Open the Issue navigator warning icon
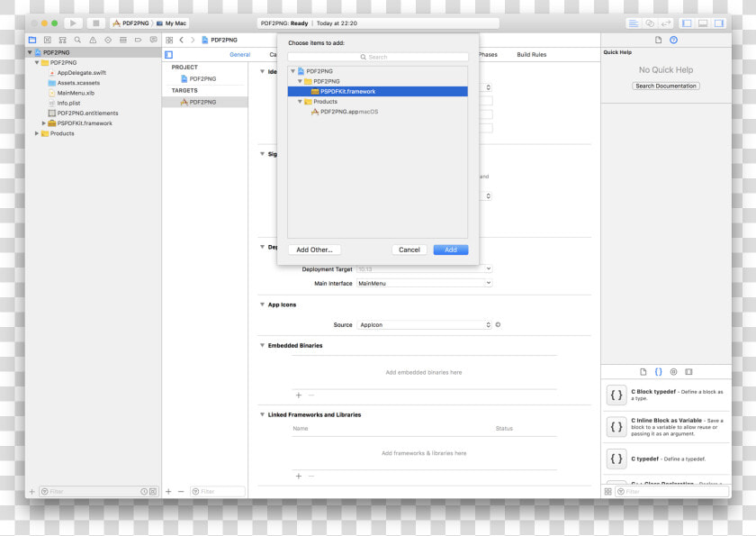756x536 pixels. click(93, 40)
